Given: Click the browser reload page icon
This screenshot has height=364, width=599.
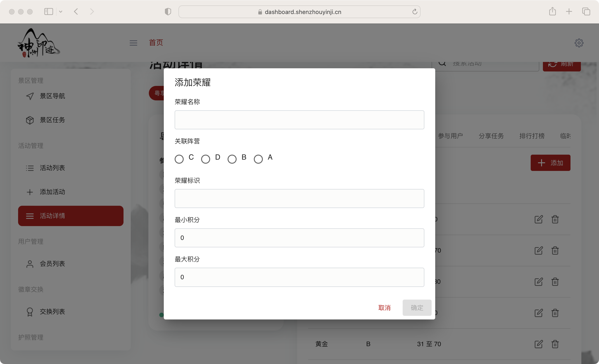Looking at the screenshot, I should [x=415, y=12].
